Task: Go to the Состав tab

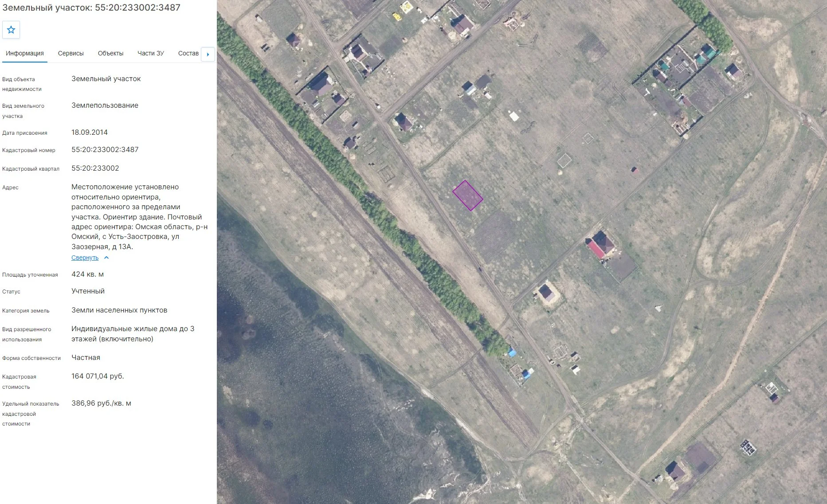Action: click(188, 53)
